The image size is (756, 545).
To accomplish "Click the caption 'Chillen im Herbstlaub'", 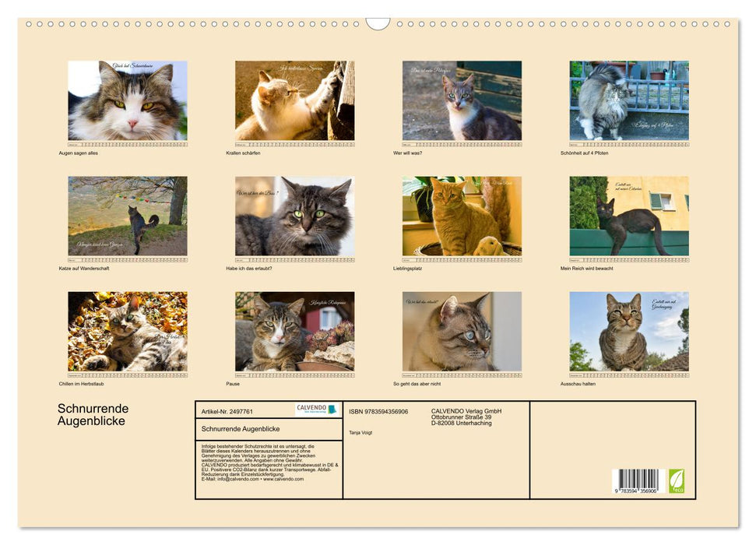I will [x=81, y=384].
